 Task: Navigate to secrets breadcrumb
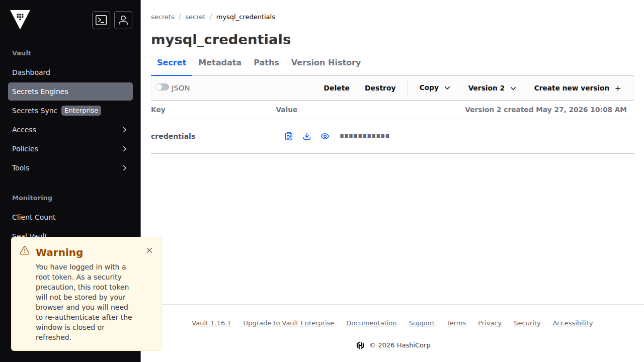click(x=163, y=17)
